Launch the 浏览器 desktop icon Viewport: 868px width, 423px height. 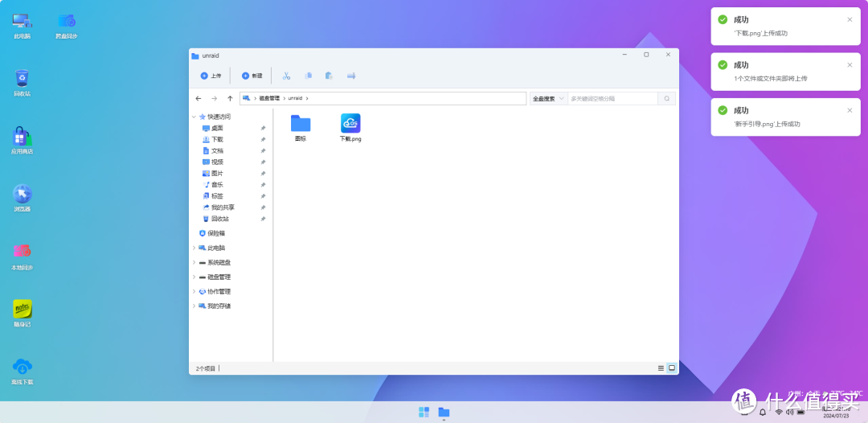(23, 198)
